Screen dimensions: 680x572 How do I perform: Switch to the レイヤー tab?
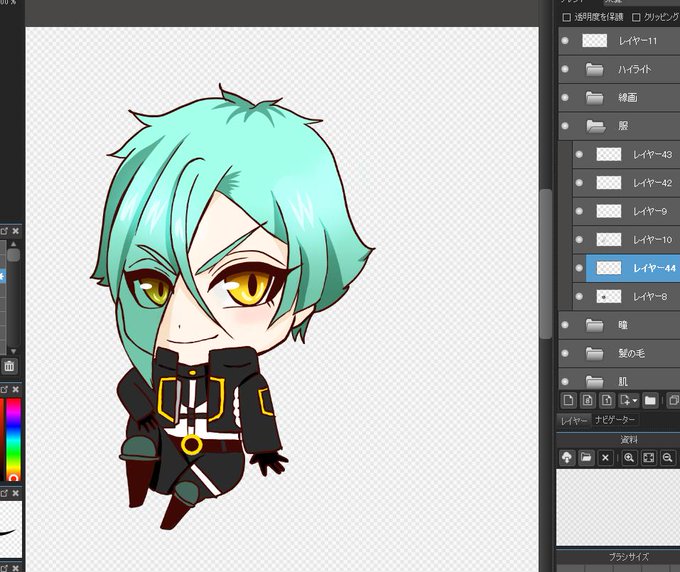pyautogui.click(x=573, y=421)
